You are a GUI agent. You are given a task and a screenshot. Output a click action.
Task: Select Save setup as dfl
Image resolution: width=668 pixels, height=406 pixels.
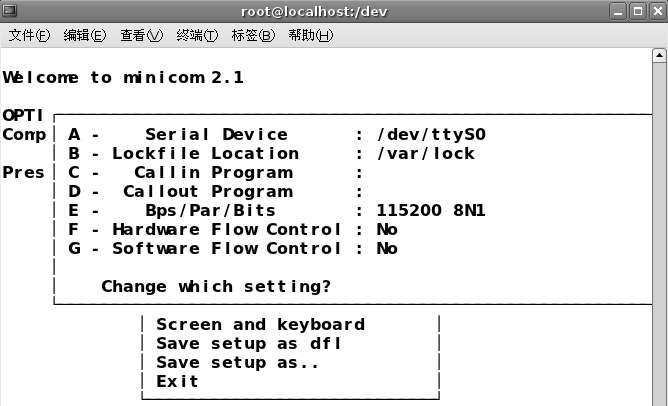(249, 344)
